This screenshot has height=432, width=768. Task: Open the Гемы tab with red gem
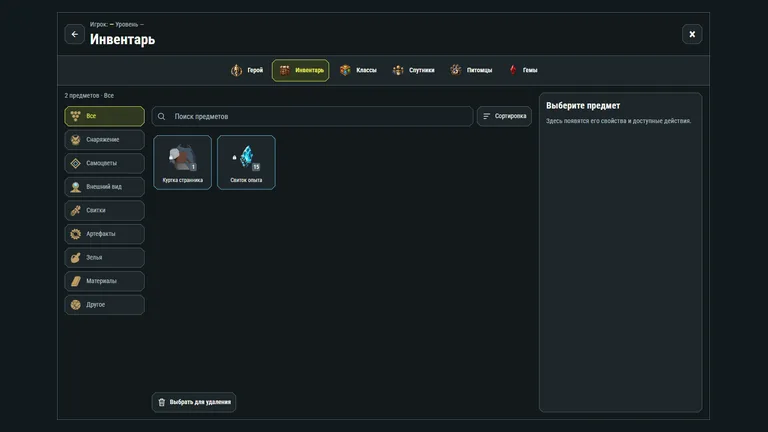[523, 70]
